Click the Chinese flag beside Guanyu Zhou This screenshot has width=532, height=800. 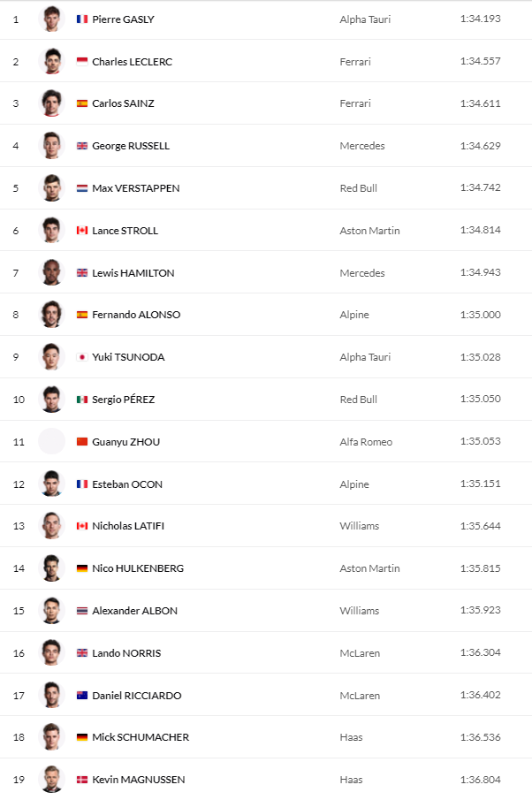click(82, 442)
